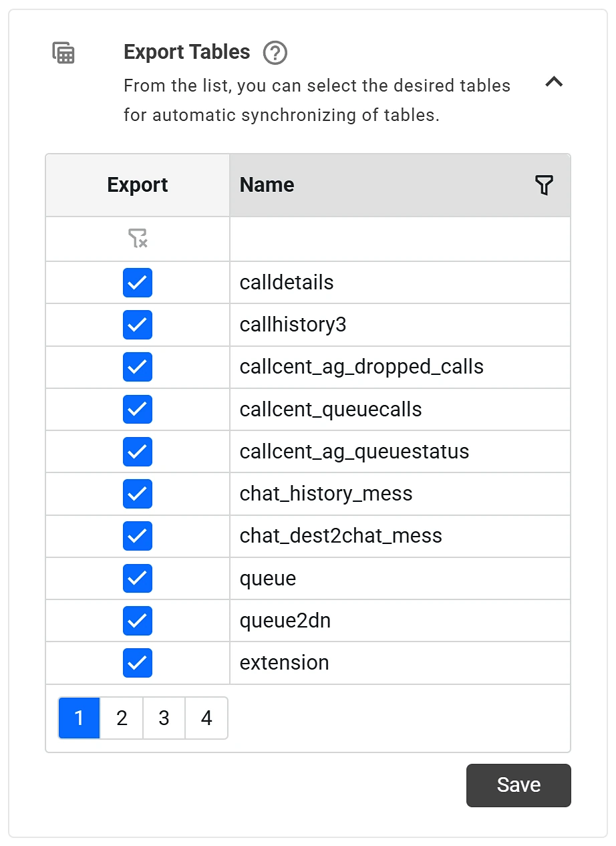
Task: Toggle callcent_queuecalls export checkbox
Action: pyautogui.click(x=138, y=410)
